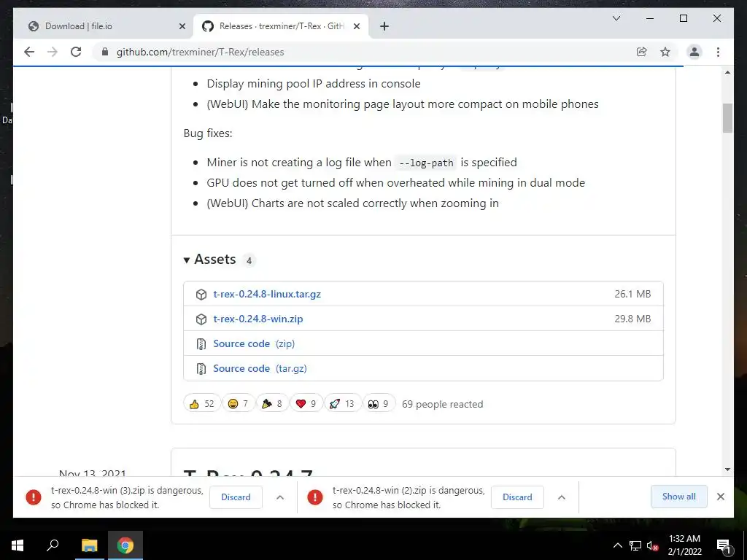React with eyes emoji (9)
Viewport: 747px width, 560px height.
click(x=379, y=404)
